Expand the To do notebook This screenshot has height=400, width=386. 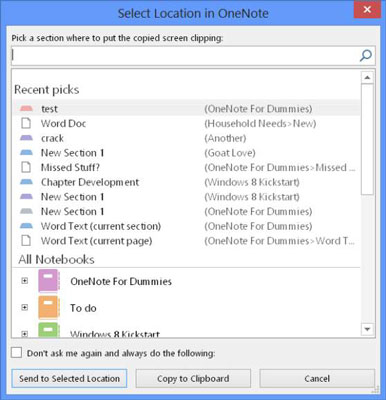(24, 307)
